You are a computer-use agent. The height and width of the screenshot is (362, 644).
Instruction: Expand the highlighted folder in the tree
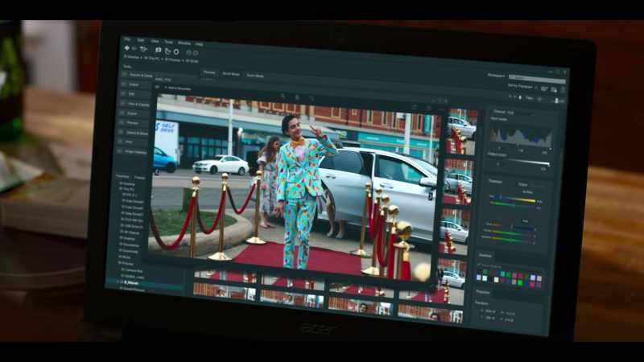pos(118,282)
